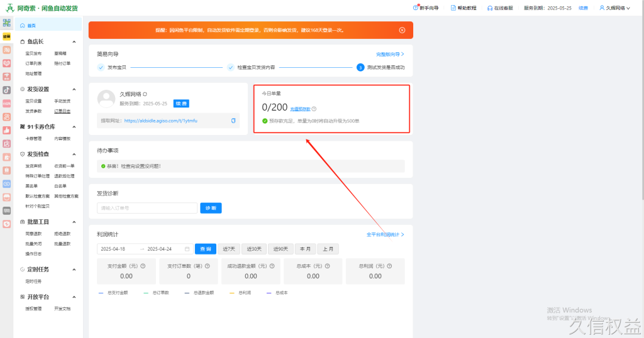Switch to the orange Taobao 淘 platform icon
This screenshot has height=338, width=644.
[x=6, y=50]
